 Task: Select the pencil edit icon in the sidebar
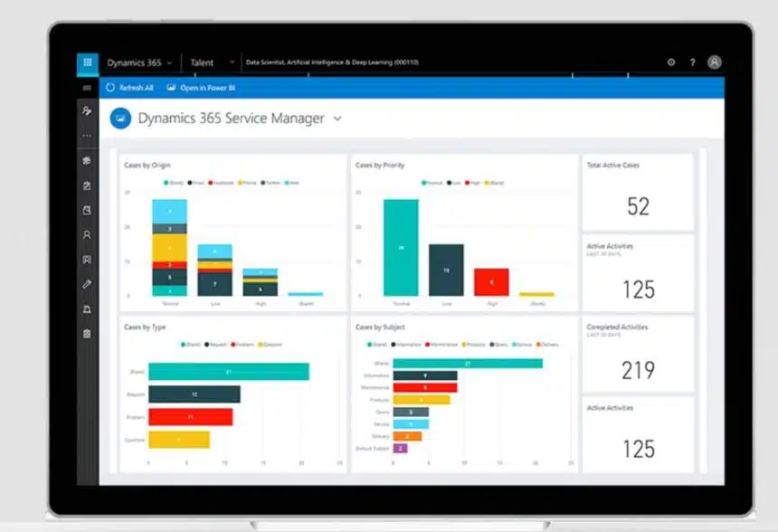coord(86,283)
